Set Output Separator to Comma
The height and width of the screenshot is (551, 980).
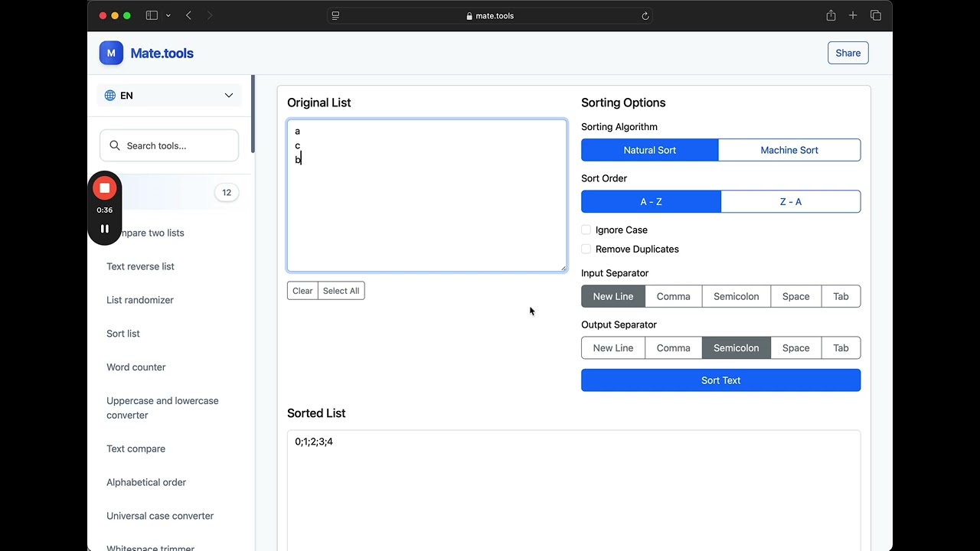pos(674,347)
